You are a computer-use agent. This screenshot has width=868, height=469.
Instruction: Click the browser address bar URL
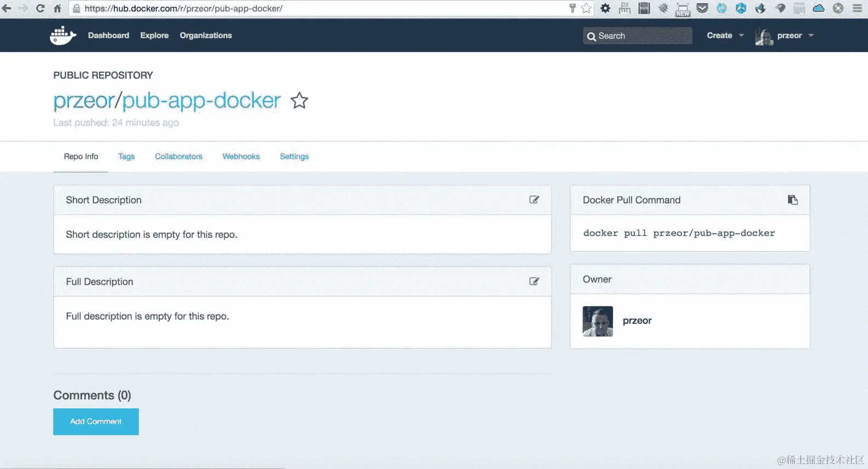(x=183, y=8)
